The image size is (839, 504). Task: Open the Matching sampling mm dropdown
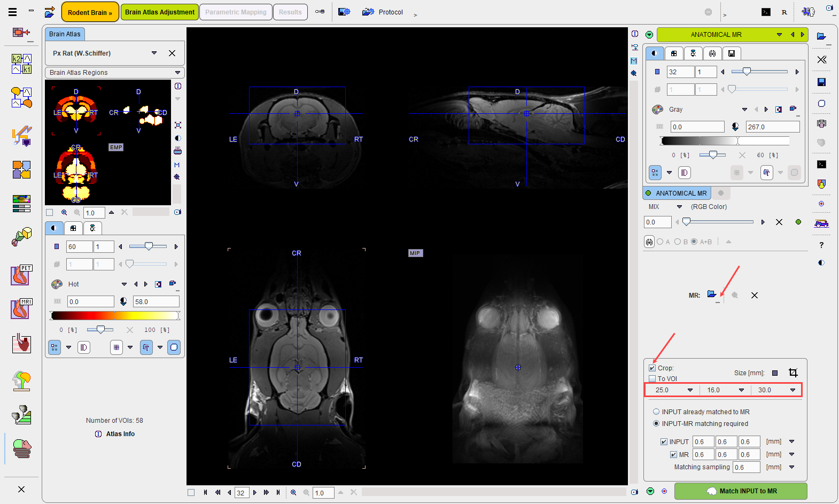click(x=791, y=467)
